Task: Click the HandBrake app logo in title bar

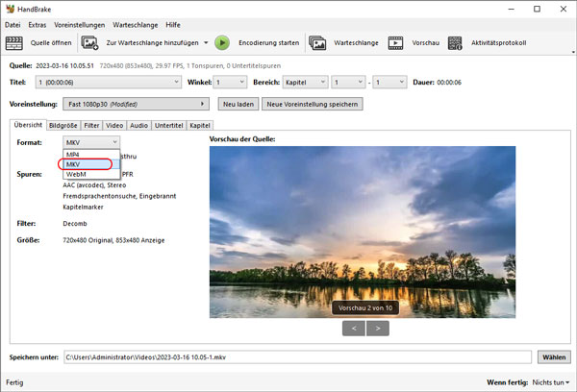Action: [10, 9]
